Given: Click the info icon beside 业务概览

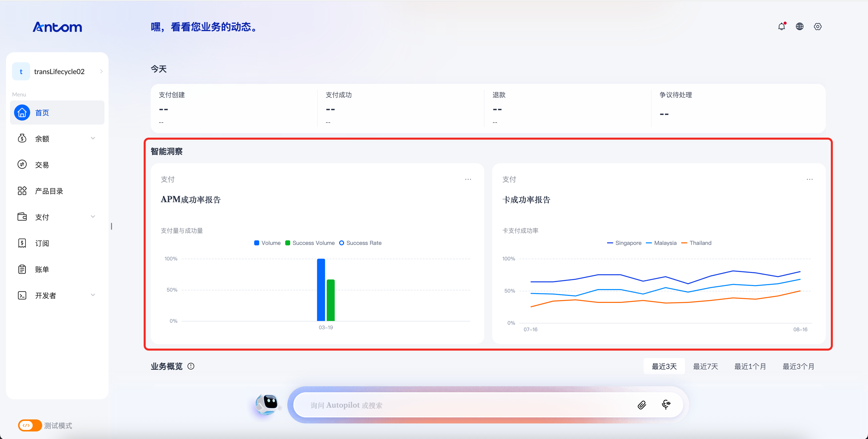Looking at the screenshot, I should (191, 366).
